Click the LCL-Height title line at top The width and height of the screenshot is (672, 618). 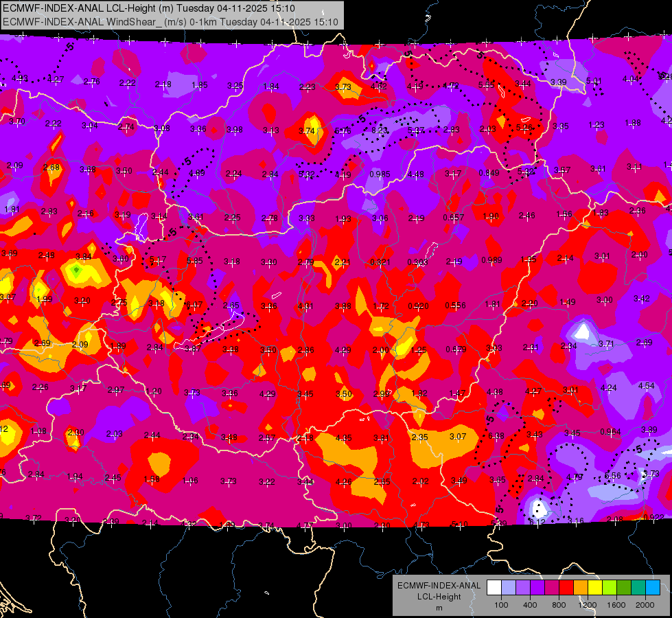click(149, 8)
